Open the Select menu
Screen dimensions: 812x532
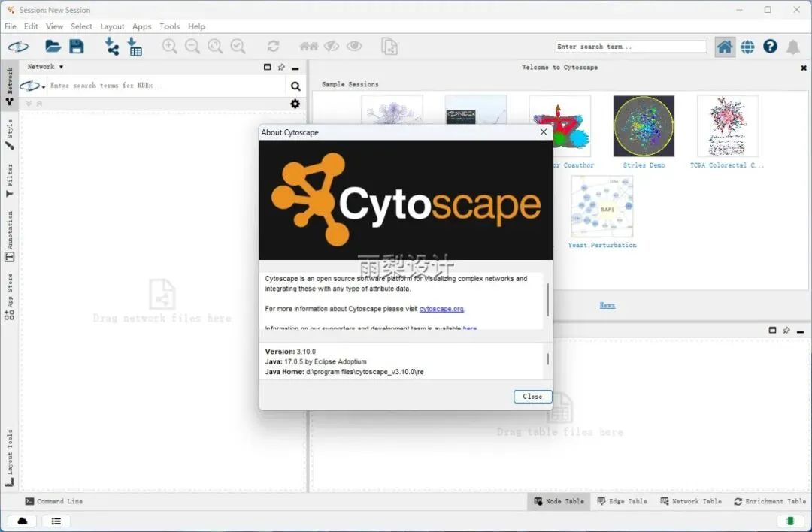click(x=81, y=26)
